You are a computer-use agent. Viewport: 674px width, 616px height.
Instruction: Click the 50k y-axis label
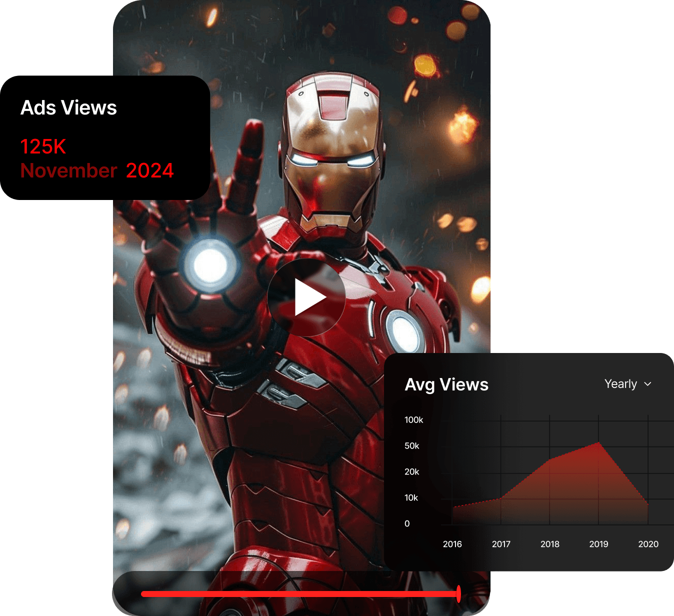412,446
